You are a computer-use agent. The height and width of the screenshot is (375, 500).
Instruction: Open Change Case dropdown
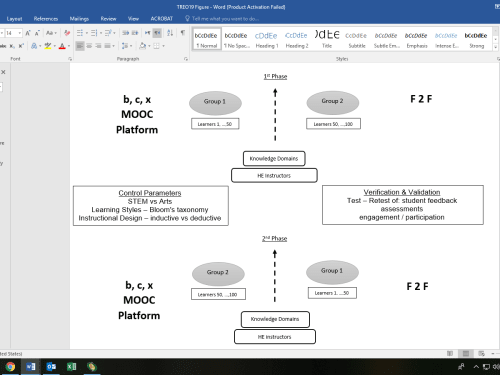(x=51, y=33)
